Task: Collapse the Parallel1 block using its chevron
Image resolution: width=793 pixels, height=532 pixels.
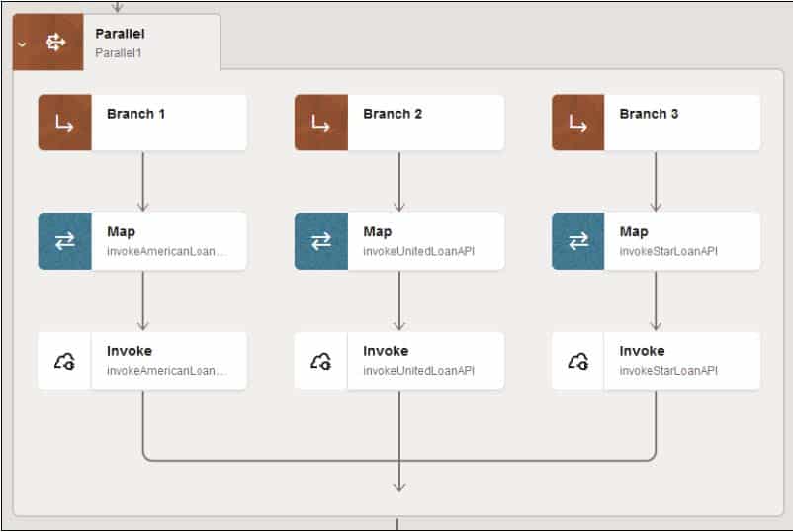Action: [22, 44]
